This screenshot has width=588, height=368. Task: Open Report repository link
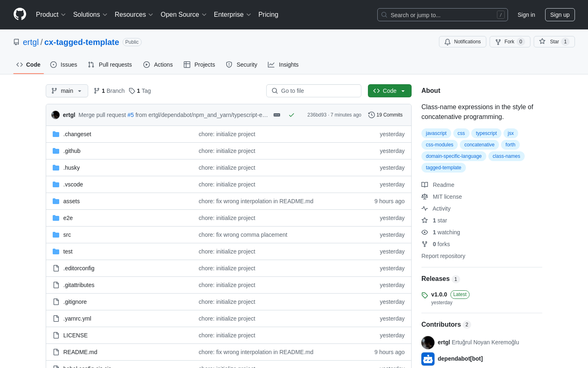[443, 256]
